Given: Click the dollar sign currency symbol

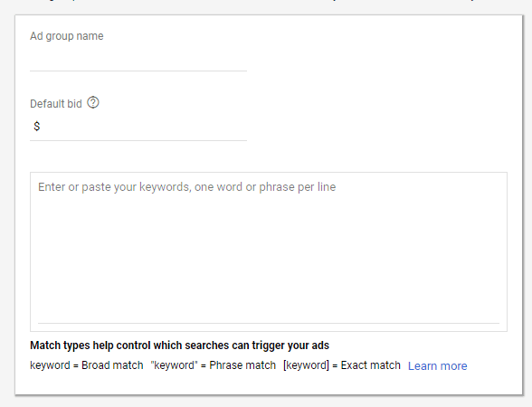Looking at the screenshot, I should [36, 127].
